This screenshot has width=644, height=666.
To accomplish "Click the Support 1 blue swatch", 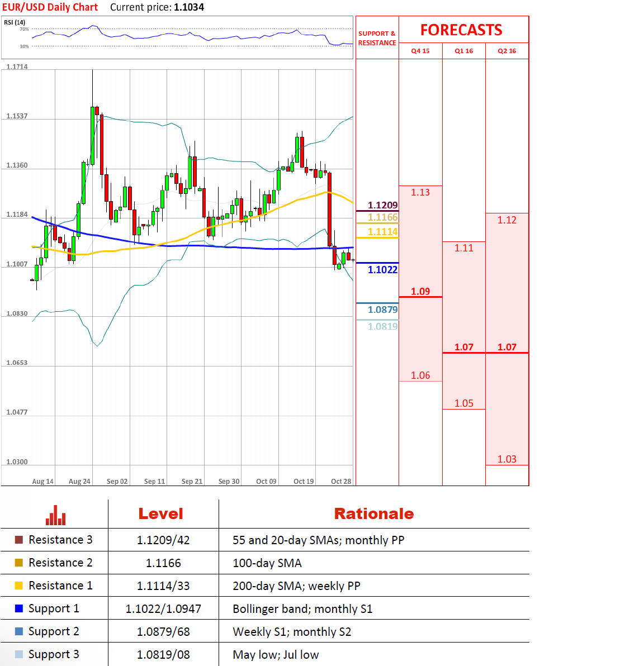I will 18,608.
